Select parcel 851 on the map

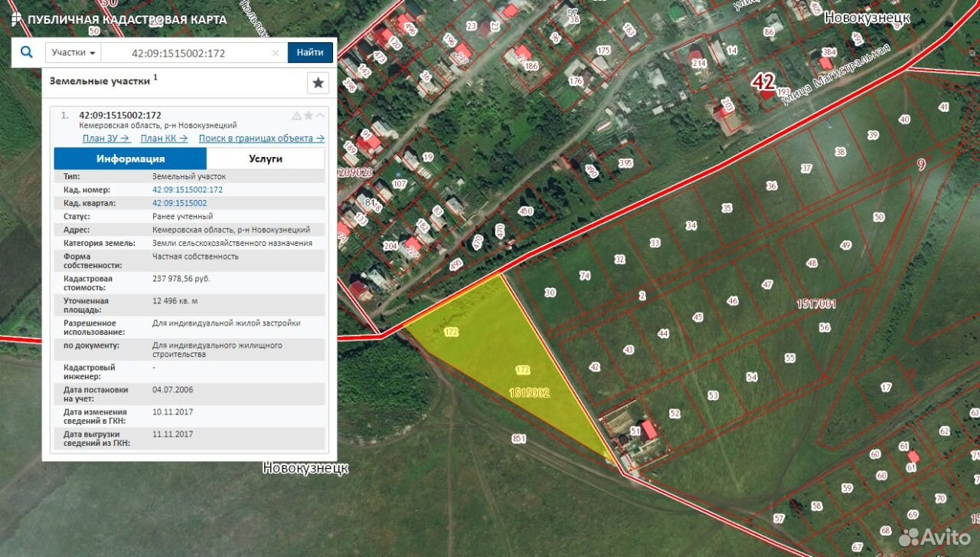(519, 439)
